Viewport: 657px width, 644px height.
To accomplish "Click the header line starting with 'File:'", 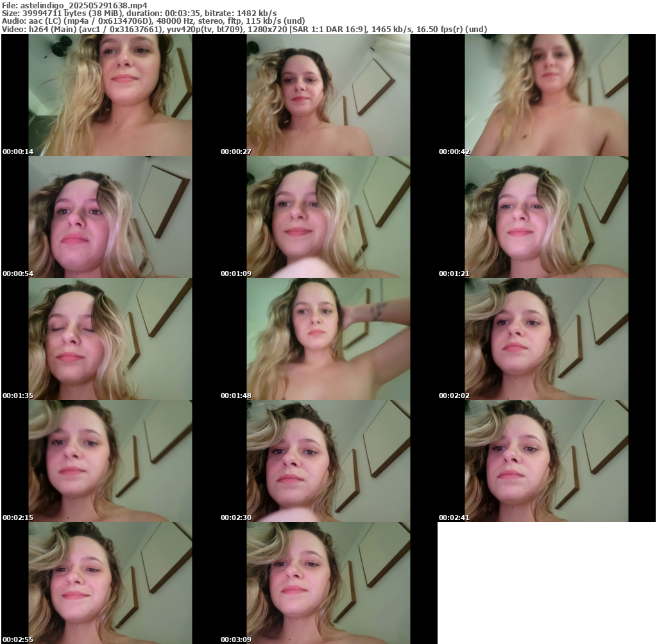I will coord(74,5).
